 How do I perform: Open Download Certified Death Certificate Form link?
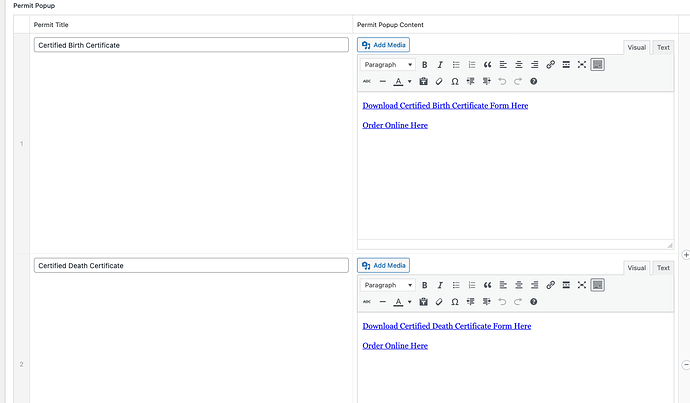click(447, 326)
